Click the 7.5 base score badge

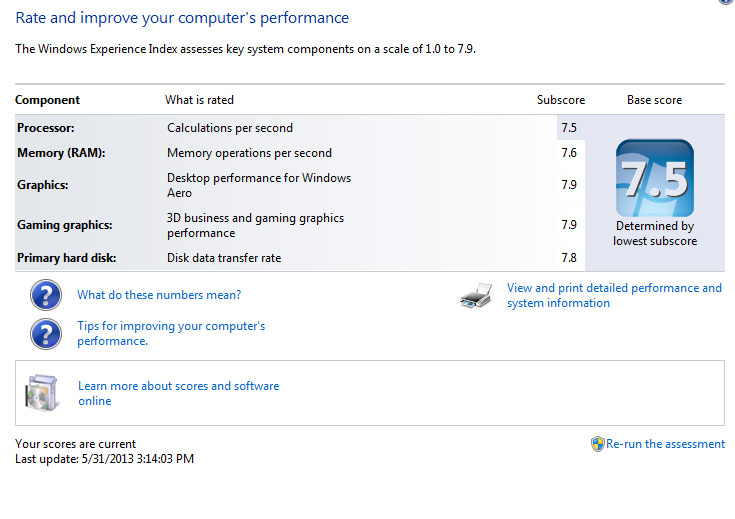pos(655,178)
